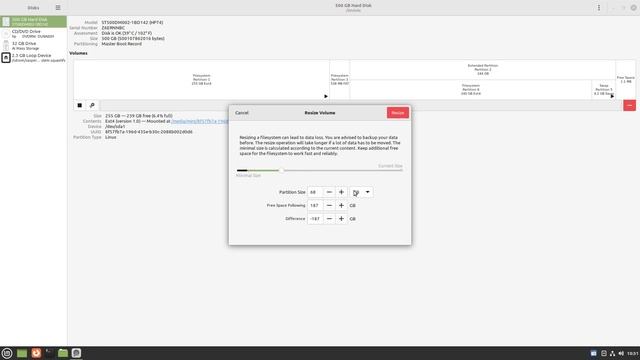Open Terminal from the taskbar

pyautogui.click(x=49, y=353)
